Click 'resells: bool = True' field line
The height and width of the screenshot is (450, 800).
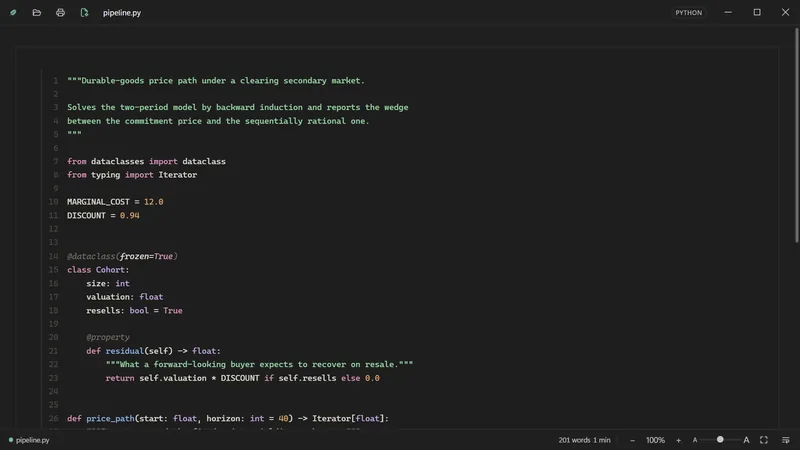click(x=134, y=310)
